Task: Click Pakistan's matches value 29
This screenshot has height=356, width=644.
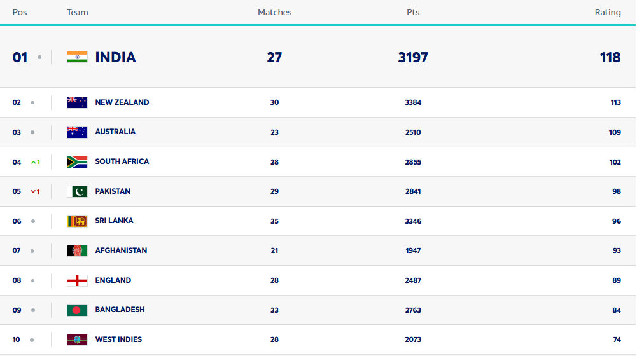Action: coord(274,191)
